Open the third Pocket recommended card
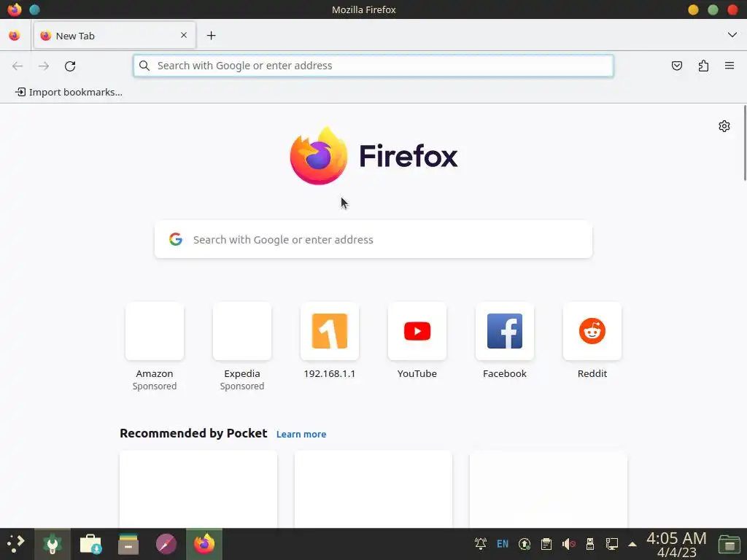 point(549,489)
